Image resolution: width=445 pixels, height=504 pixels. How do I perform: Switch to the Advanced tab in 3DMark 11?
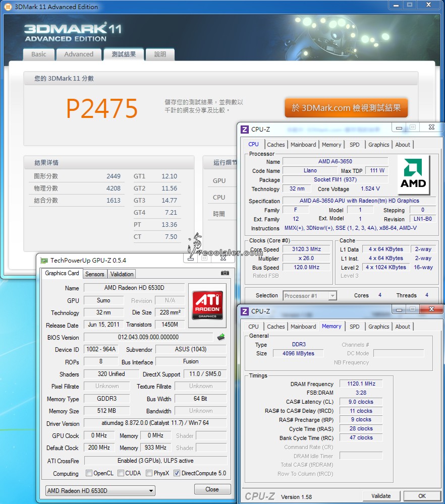(x=79, y=54)
